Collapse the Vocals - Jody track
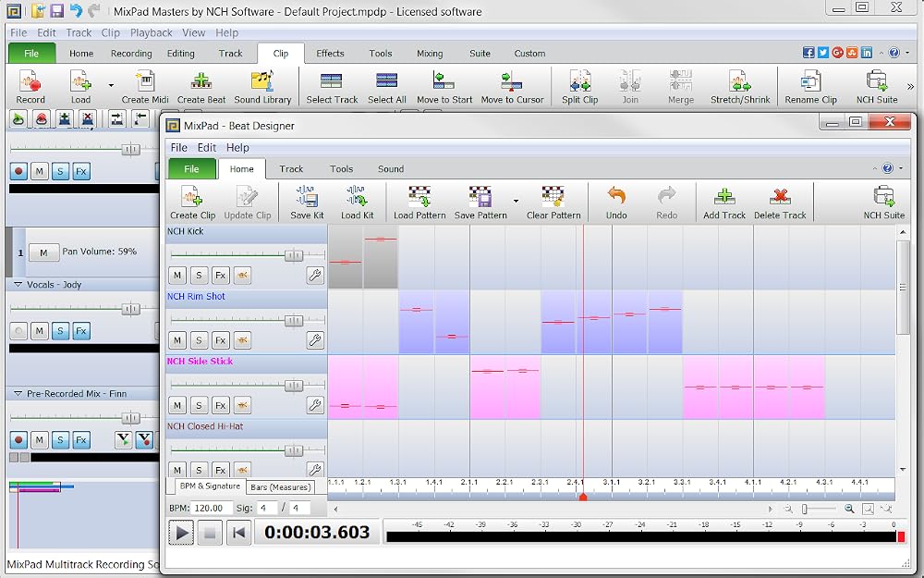924x578 pixels. [x=18, y=284]
